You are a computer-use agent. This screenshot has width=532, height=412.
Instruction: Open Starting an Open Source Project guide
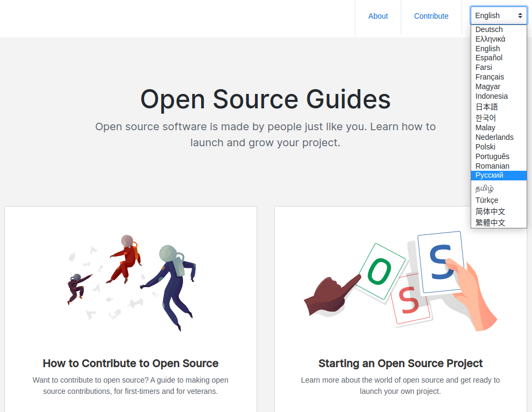point(400,363)
